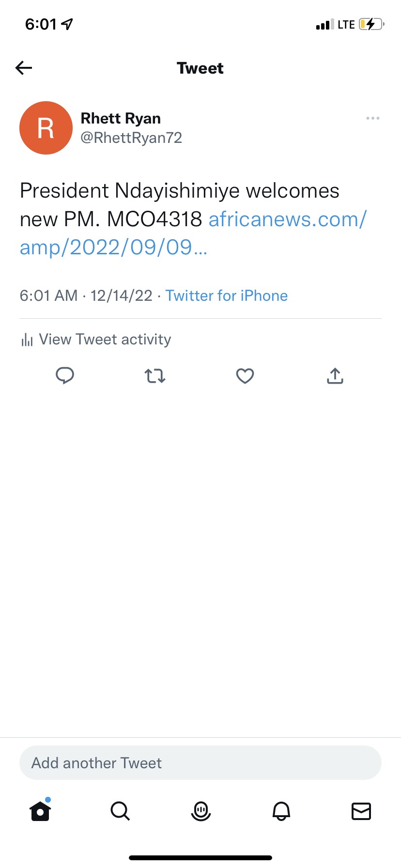The width and height of the screenshot is (401, 868).
Task: Open the Search tab
Action: pos(120,811)
